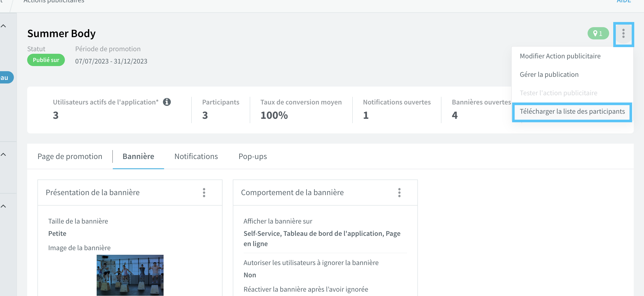Open the Summer Body three-dot options menu
644x296 pixels.
pyautogui.click(x=623, y=34)
